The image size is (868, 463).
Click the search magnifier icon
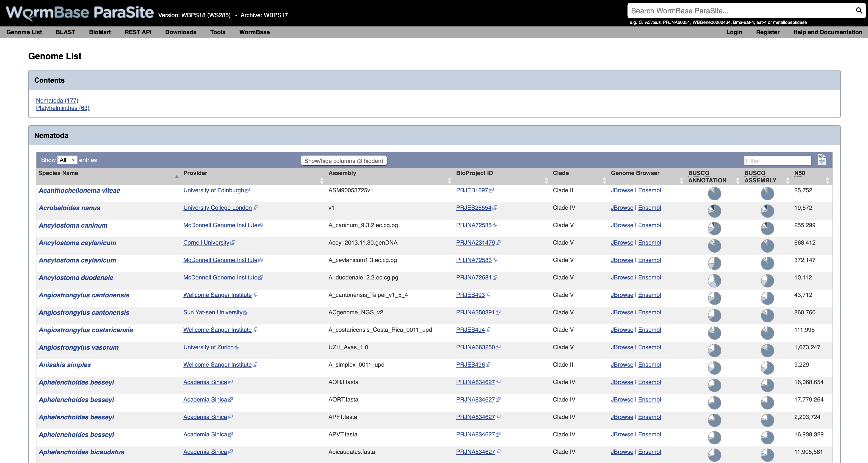pos(859,11)
